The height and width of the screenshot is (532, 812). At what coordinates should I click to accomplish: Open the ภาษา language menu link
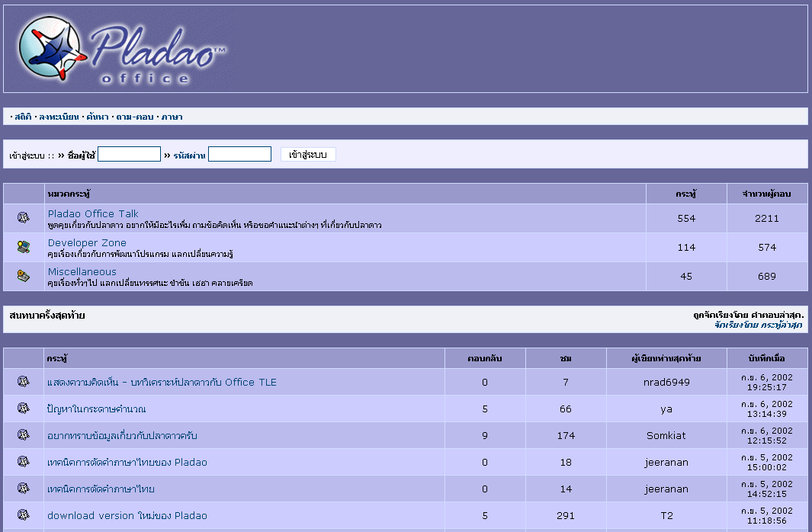point(172,117)
